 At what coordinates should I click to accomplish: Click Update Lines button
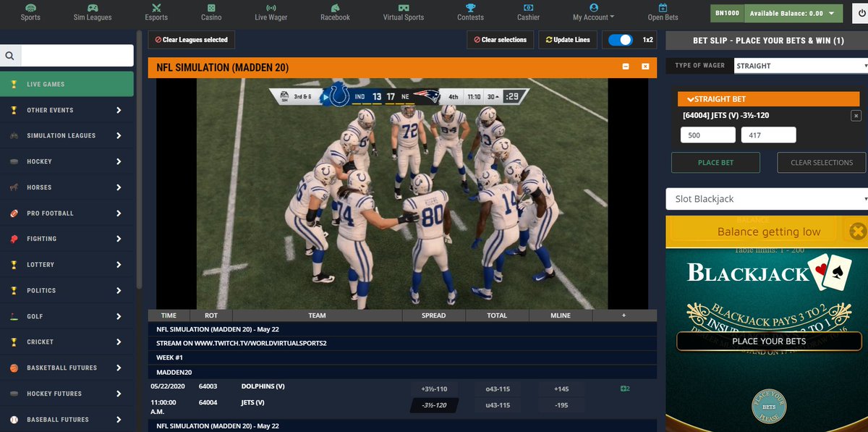pyautogui.click(x=568, y=40)
